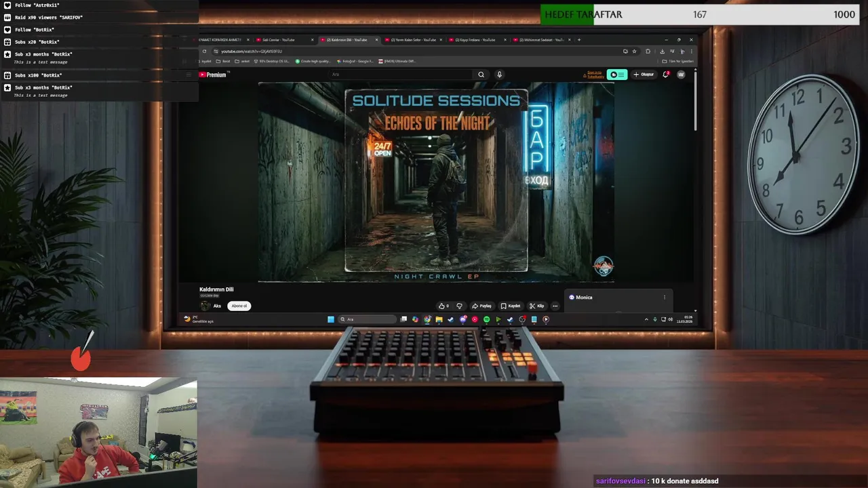Click the Aks channel name
Screen dimensions: 868x488
(x=217, y=306)
